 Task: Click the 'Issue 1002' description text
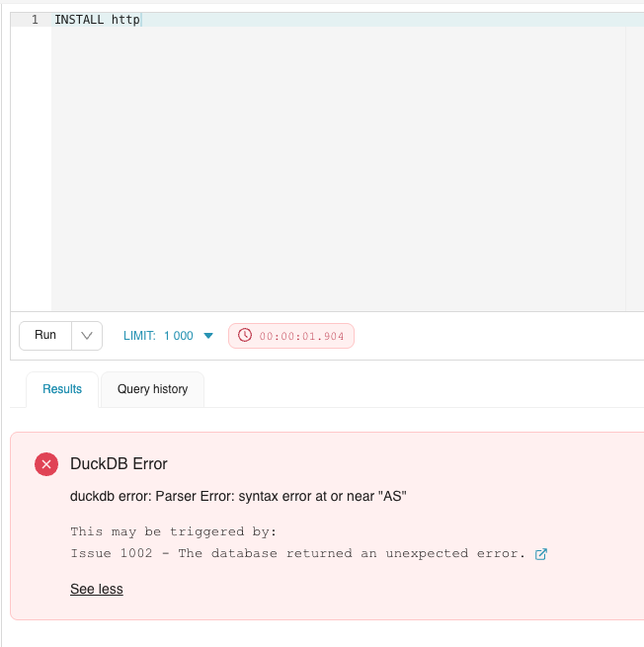pos(298,553)
